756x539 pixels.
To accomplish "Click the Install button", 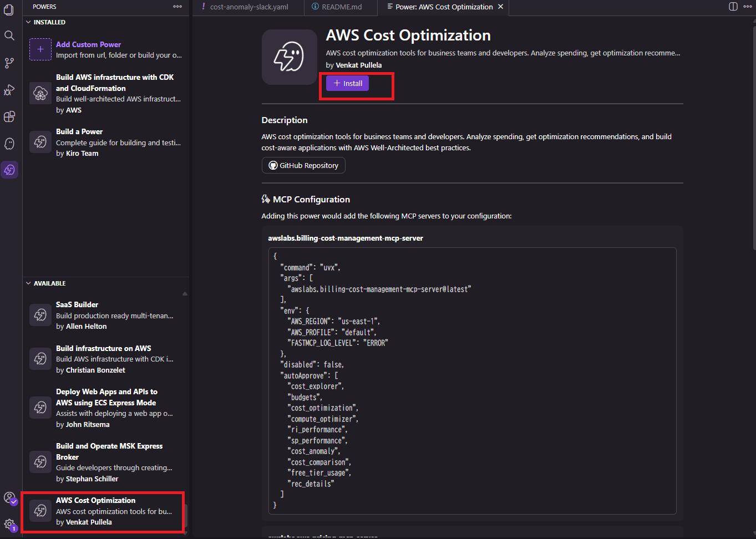I will (347, 83).
